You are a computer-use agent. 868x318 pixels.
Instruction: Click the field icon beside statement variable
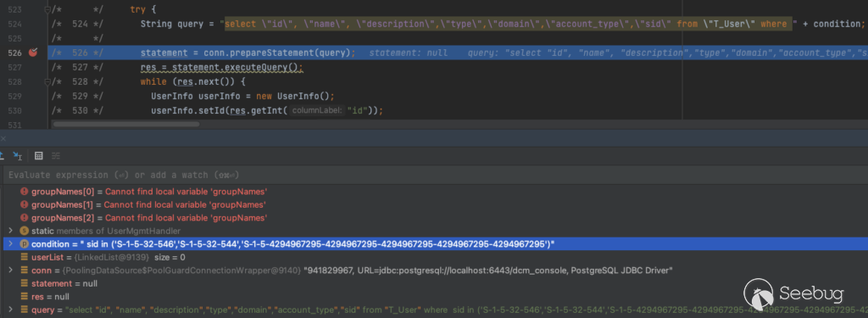[24, 283]
